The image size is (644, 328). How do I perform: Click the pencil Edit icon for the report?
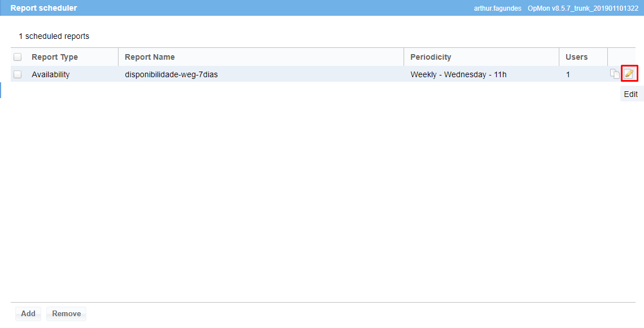coord(629,74)
